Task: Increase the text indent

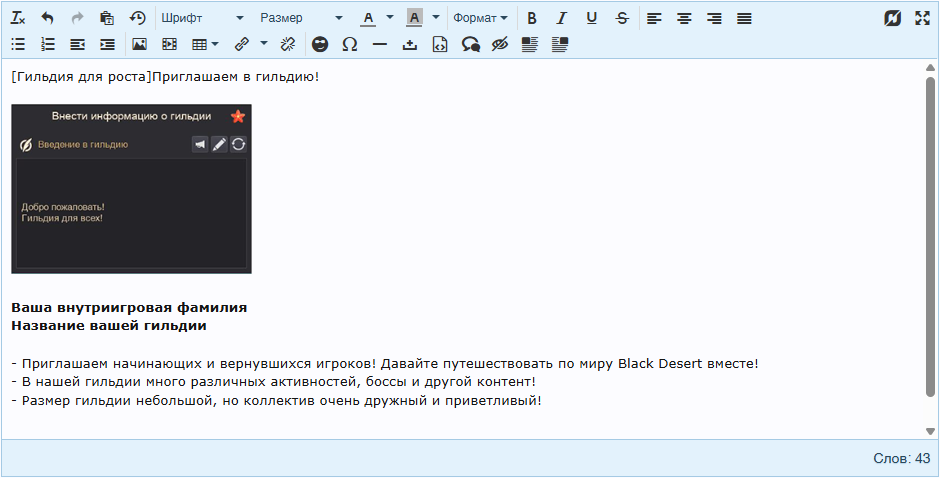Action: 107,44
